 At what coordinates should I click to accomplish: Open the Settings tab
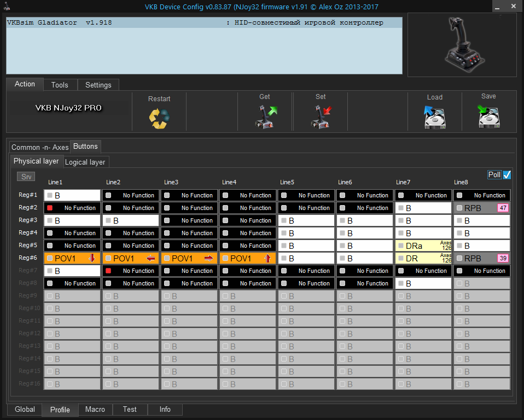pyautogui.click(x=98, y=85)
